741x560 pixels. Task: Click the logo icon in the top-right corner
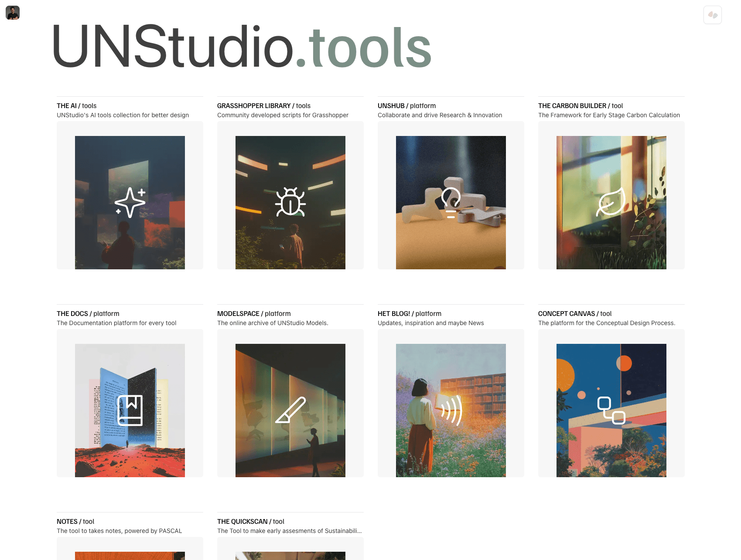point(713,15)
